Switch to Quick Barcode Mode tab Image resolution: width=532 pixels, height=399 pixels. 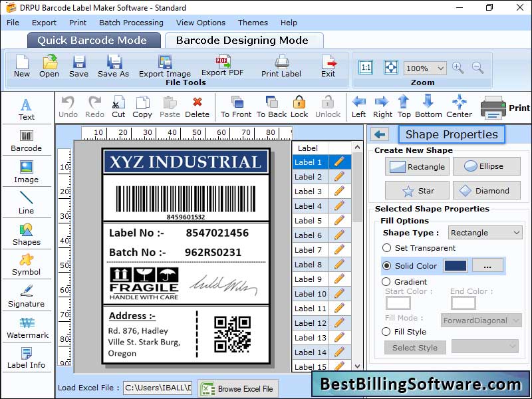pos(92,41)
